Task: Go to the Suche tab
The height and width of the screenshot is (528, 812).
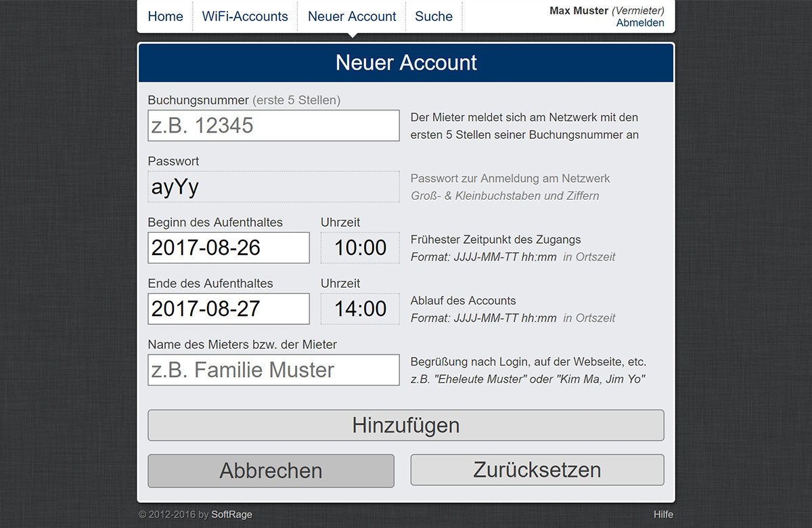Action: 434,16
